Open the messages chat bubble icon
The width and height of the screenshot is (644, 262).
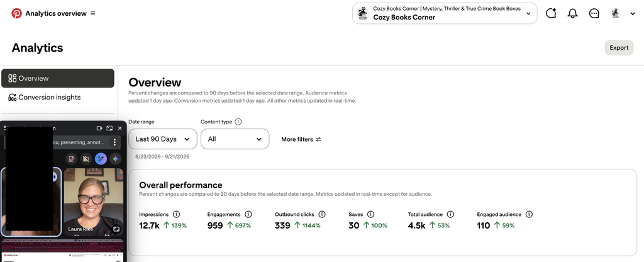tap(594, 14)
